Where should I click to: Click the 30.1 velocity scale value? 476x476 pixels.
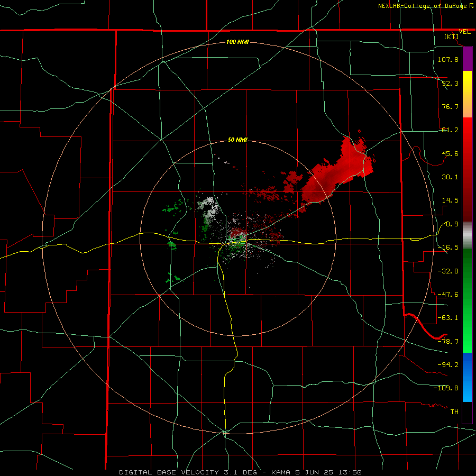click(450, 177)
